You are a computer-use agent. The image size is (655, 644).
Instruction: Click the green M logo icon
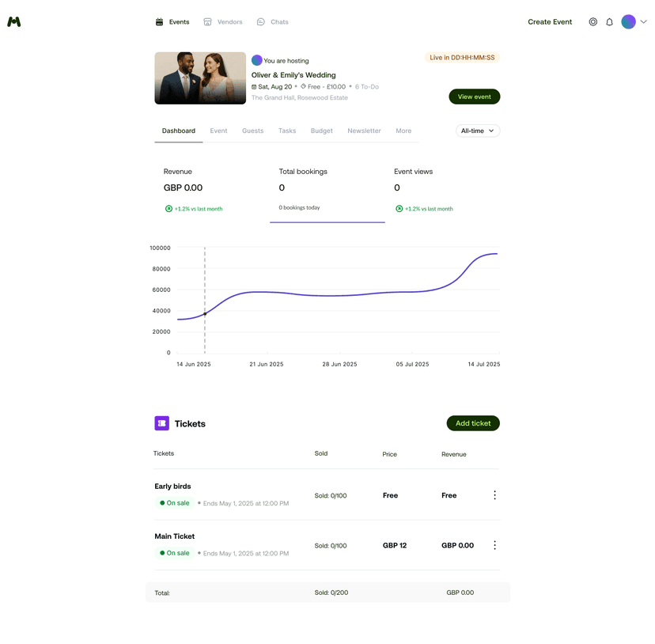point(14,22)
